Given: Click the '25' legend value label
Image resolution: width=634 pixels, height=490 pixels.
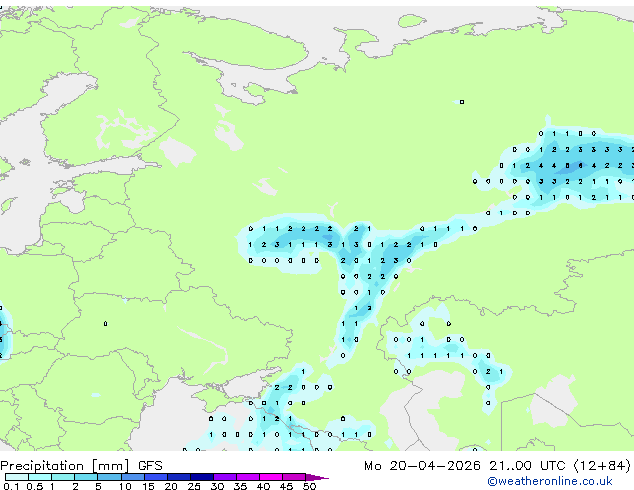Looking at the screenshot, I should pos(194,486).
